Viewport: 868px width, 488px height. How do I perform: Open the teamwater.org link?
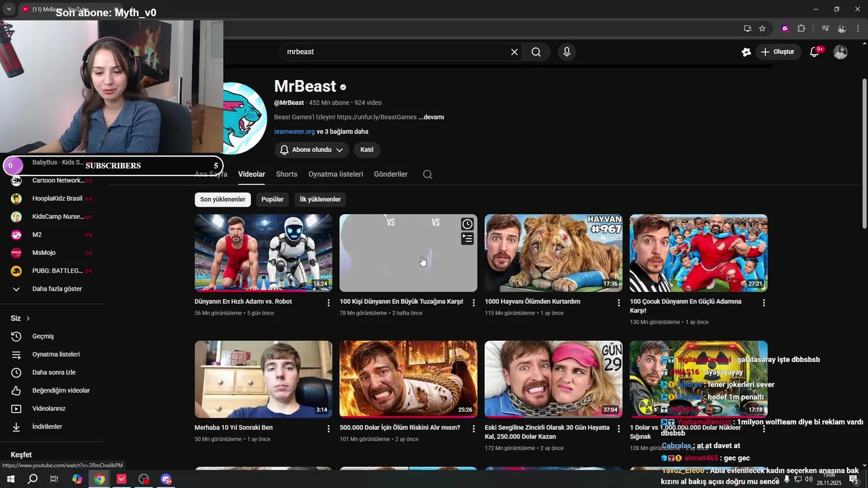294,131
